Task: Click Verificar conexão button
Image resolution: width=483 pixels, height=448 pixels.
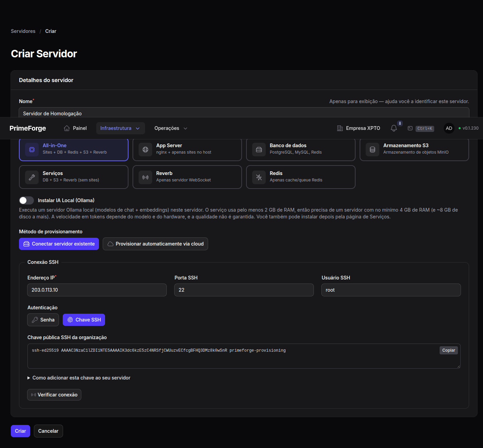Action: pos(54,395)
